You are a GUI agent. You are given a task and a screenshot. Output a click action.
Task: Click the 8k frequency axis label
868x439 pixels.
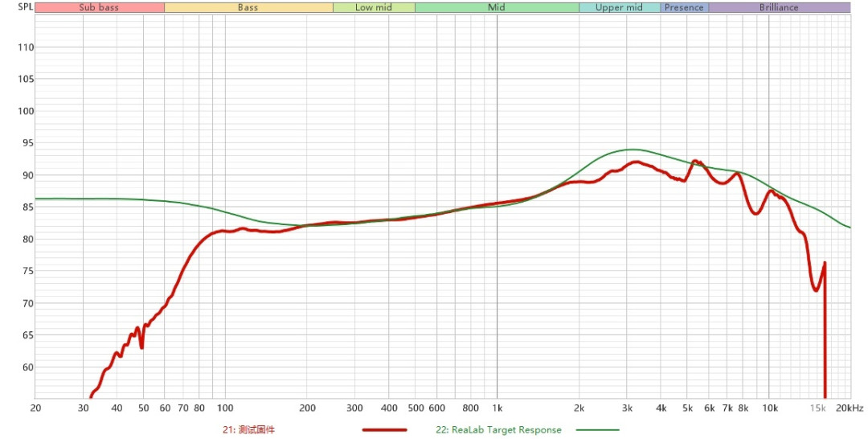pos(743,408)
